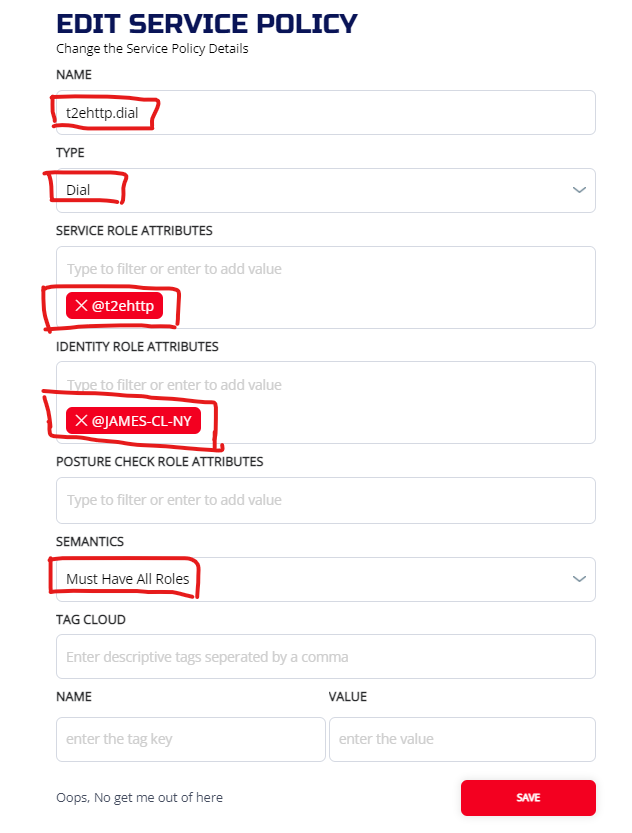This screenshot has width=632, height=833.
Task: Click the "Oops, No get me out of here" link
Action: (x=140, y=797)
